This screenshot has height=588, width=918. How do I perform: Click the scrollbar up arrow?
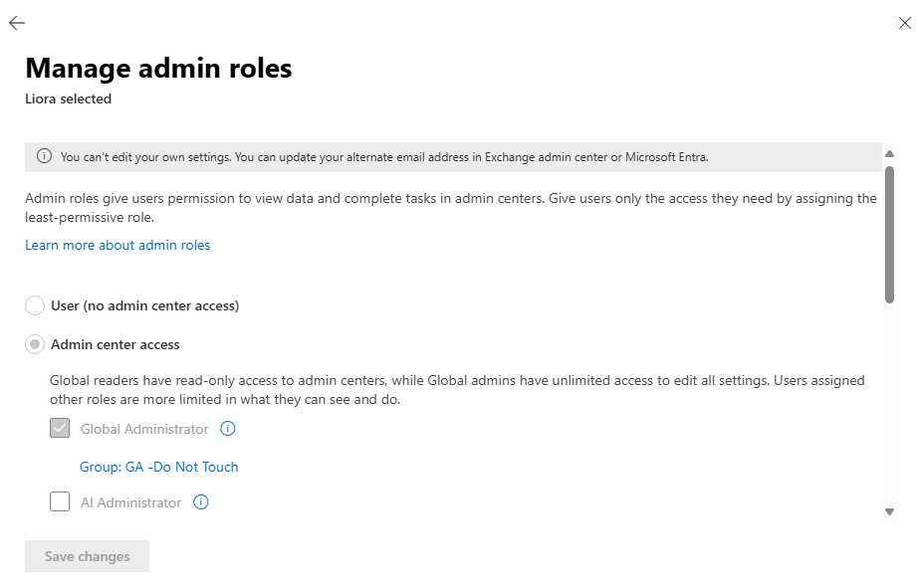(889, 154)
